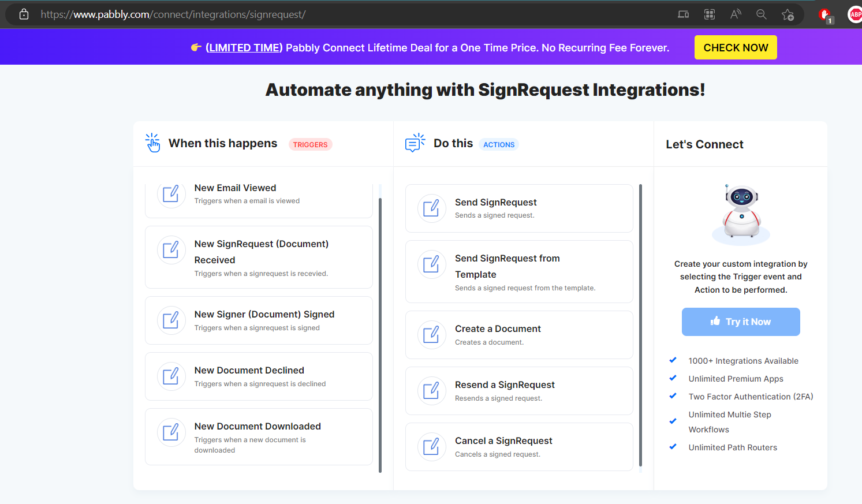Click the robot mascot image
The height and width of the screenshot is (504, 862).
(741, 214)
